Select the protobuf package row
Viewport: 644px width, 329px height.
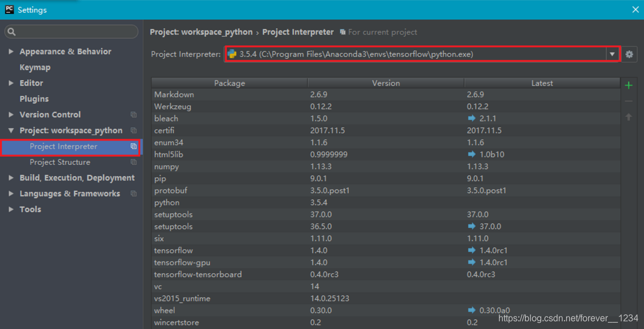(385, 190)
